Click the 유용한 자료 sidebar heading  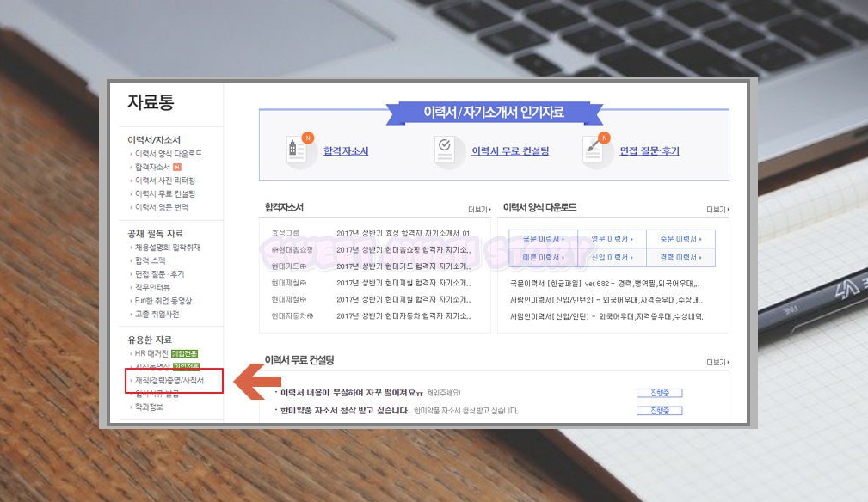(150, 340)
